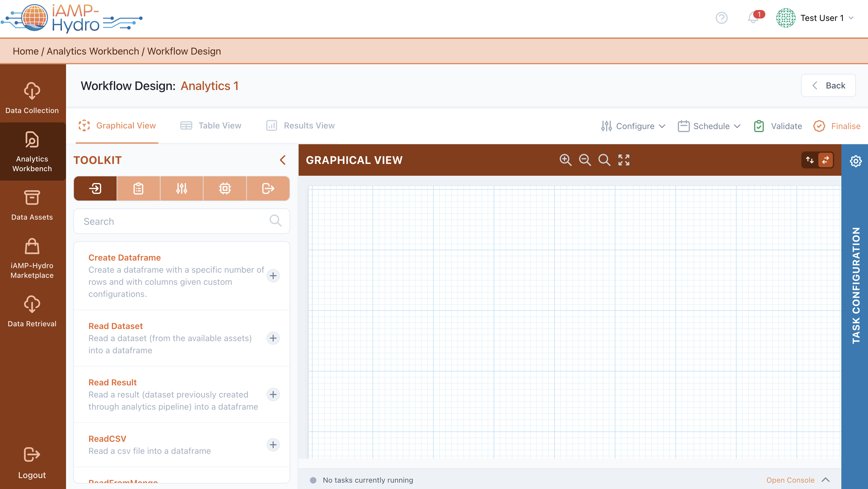Screen dimensions: 868x489
Task: Click the zoom out magnifier icon
Action: click(x=585, y=160)
